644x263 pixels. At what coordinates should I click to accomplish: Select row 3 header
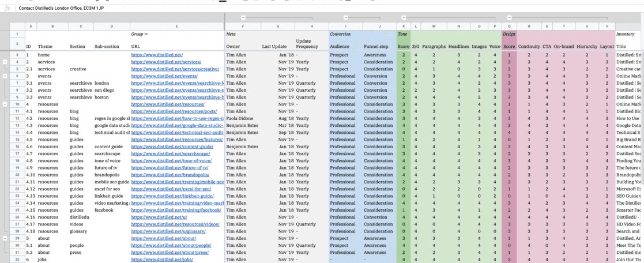17,55
